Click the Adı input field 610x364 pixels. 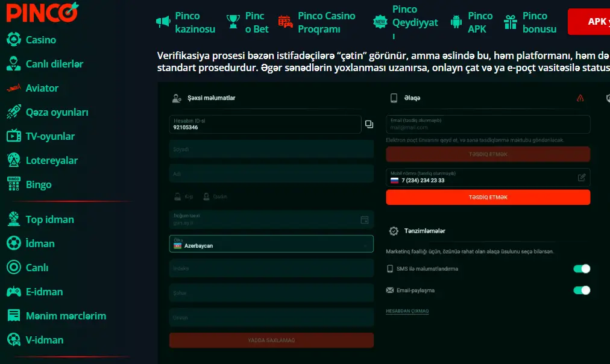[x=271, y=174]
